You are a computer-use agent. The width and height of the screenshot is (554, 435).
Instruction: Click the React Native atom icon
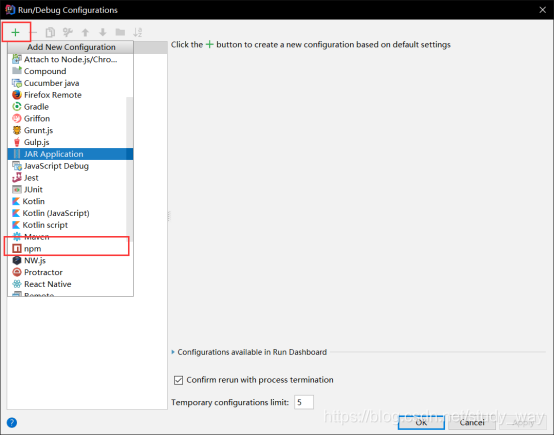tap(17, 284)
